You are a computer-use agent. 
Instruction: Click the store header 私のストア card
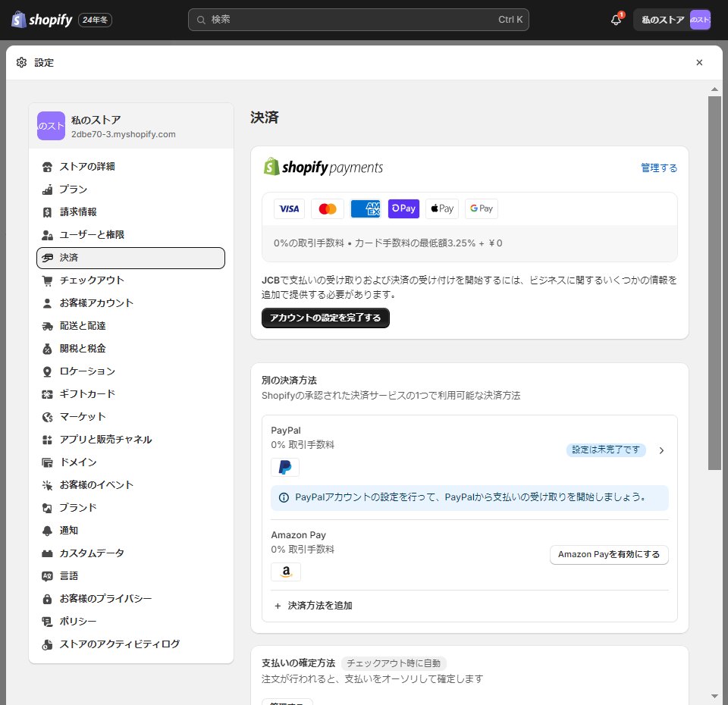point(131,126)
